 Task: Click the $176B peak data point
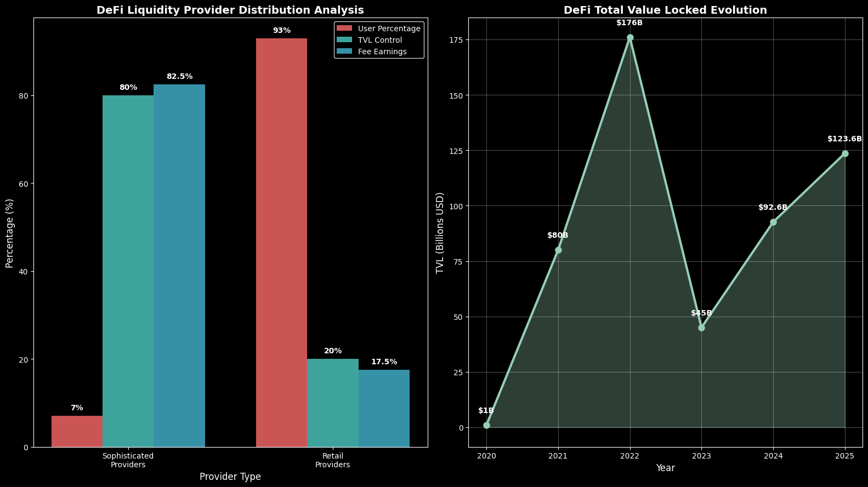[630, 38]
